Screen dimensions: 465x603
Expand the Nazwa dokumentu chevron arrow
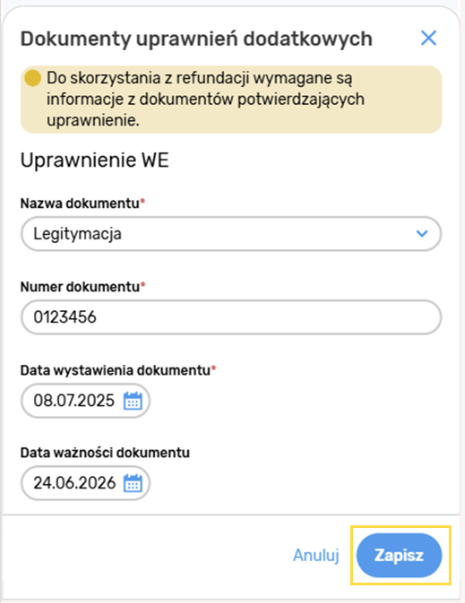pyautogui.click(x=422, y=233)
